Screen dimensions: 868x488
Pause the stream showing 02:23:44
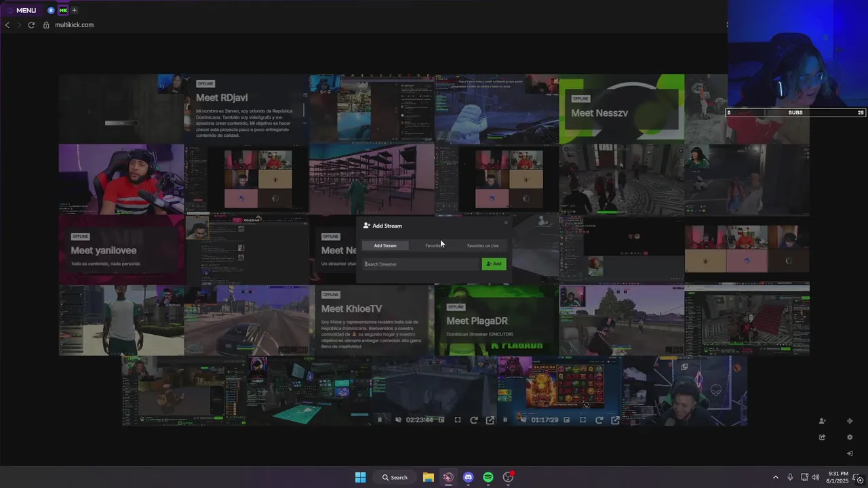click(x=380, y=420)
